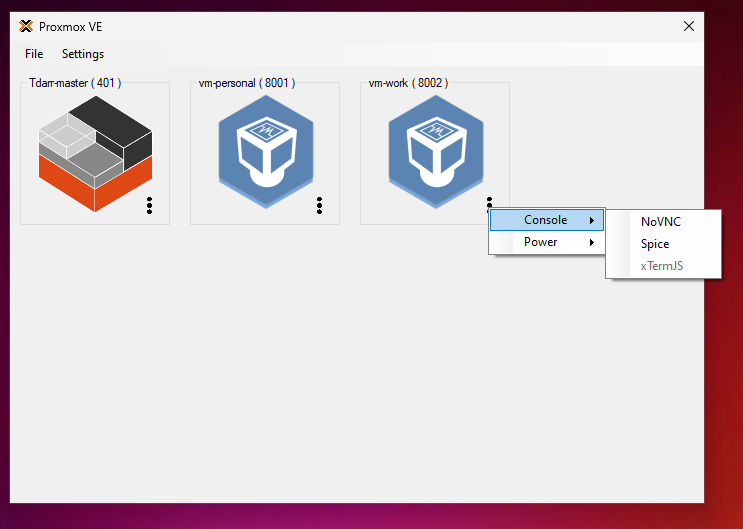Open the File menu
Image resolution: width=743 pixels, height=529 pixels.
tap(34, 54)
